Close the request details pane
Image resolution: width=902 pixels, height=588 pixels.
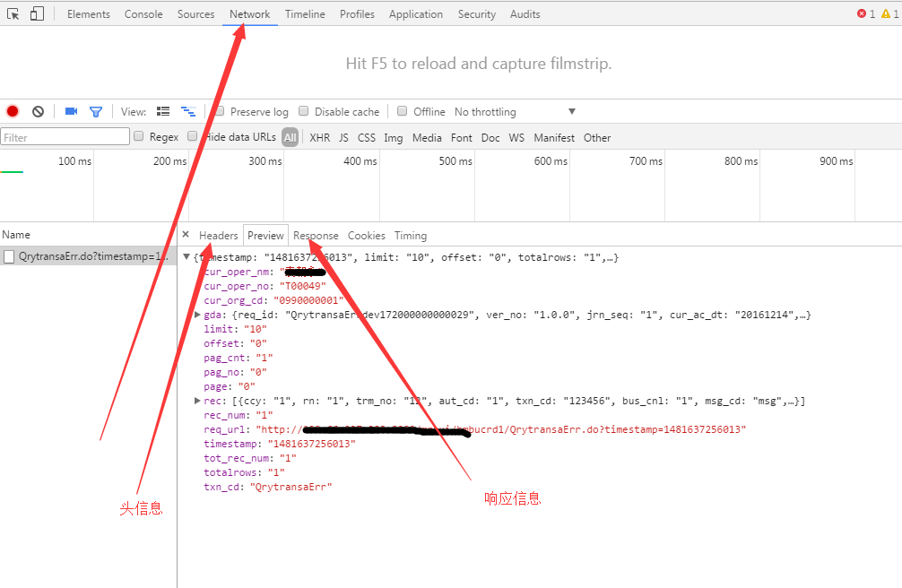point(186,235)
